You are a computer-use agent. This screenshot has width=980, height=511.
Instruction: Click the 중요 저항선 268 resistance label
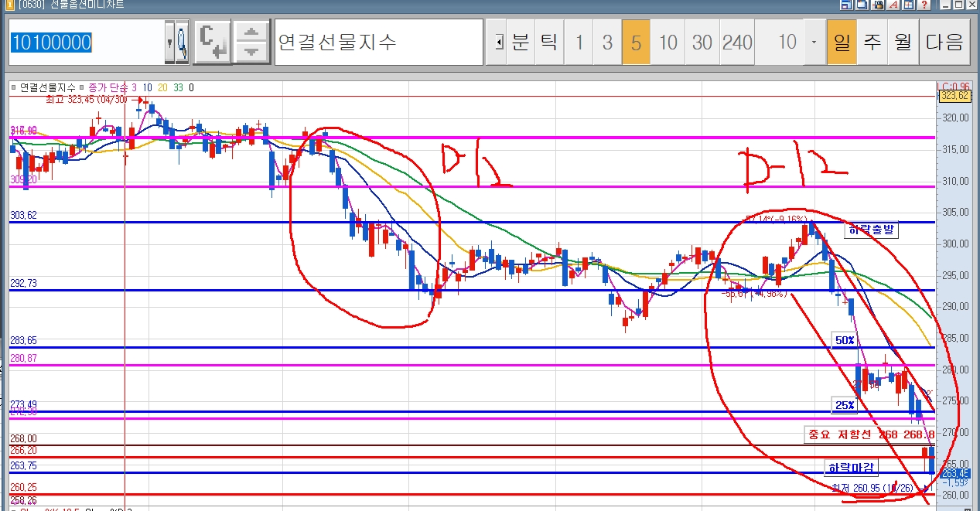point(870,435)
